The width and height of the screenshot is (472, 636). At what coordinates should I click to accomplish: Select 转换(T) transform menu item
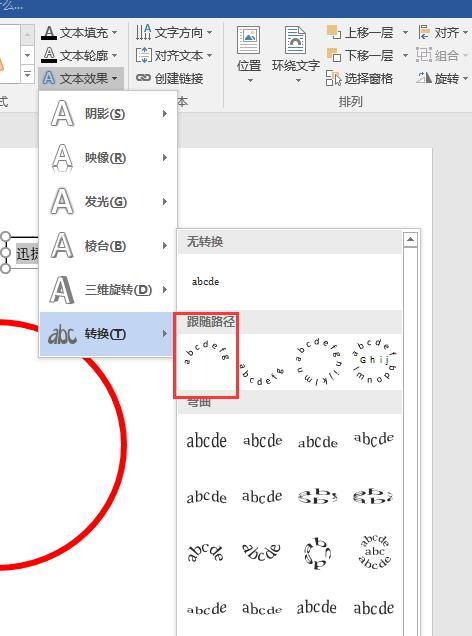click(x=108, y=334)
